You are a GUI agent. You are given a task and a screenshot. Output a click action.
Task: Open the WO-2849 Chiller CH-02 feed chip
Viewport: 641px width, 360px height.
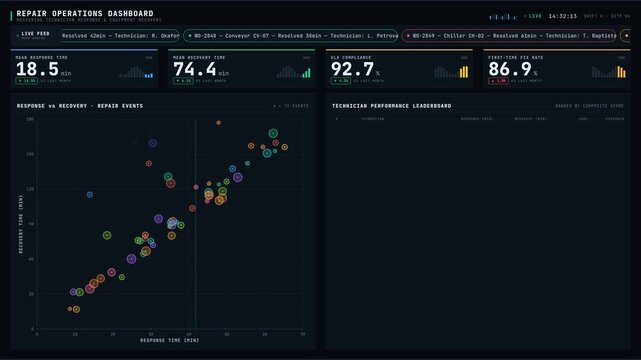509,36
